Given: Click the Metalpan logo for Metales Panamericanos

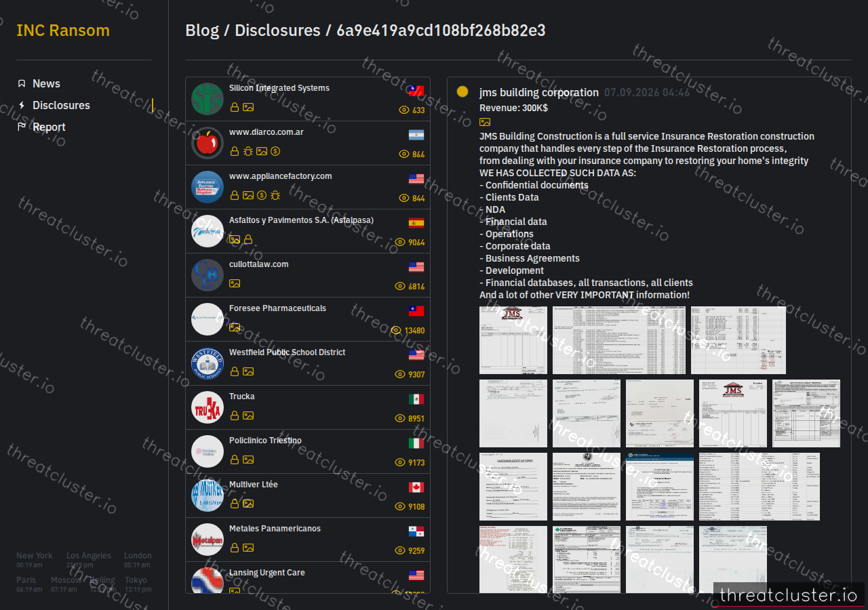Looking at the screenshot, I should pyautogui.click(x=208, y=540).
